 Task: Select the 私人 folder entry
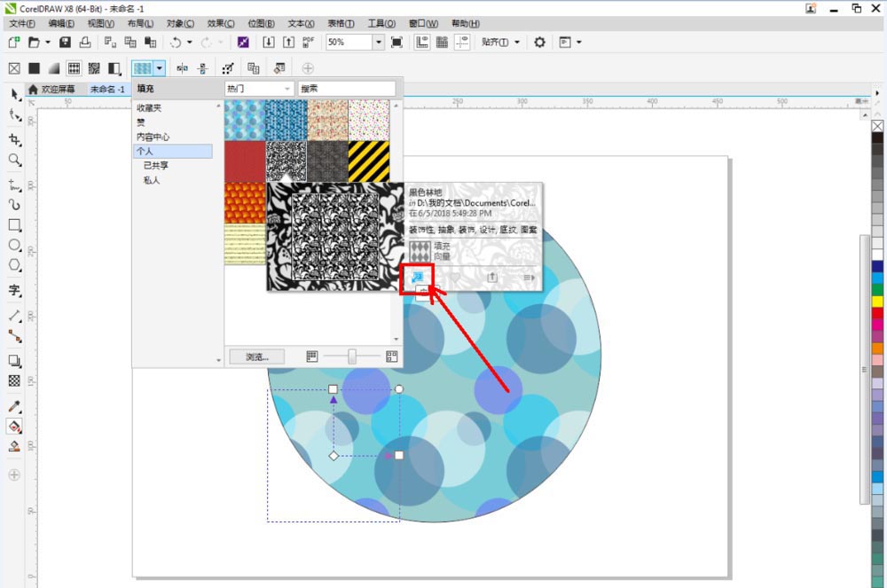(151, 180)
